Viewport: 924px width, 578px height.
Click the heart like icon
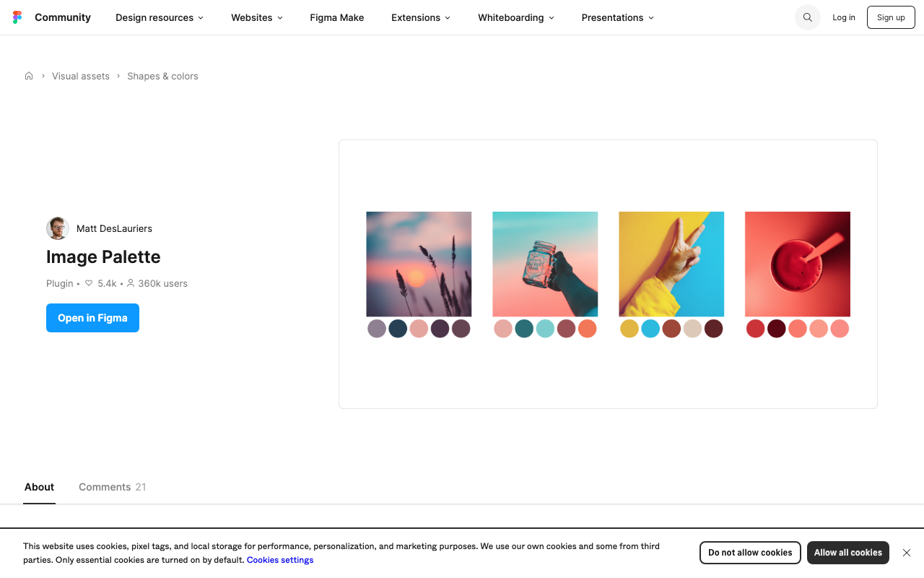89,283
